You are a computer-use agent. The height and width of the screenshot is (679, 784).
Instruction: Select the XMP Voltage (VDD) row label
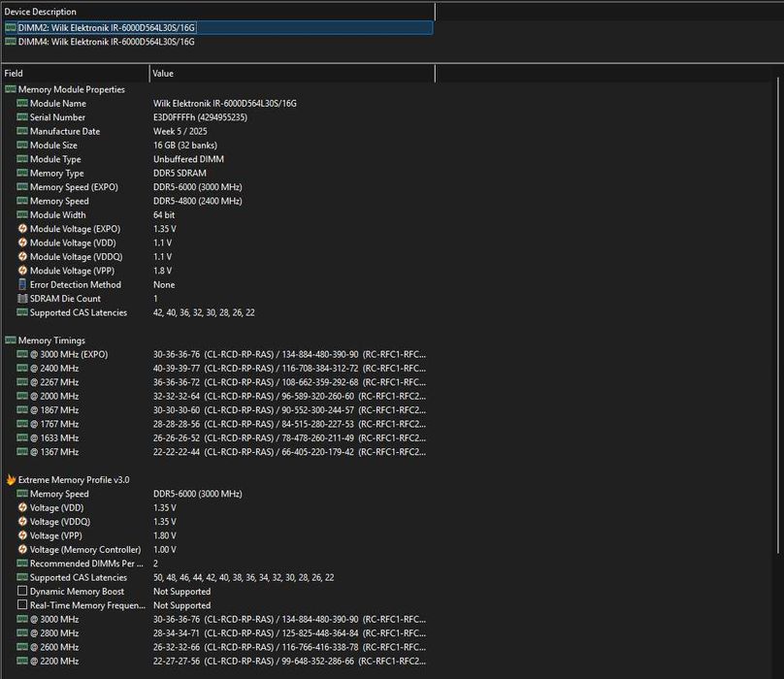pos(56,507)
